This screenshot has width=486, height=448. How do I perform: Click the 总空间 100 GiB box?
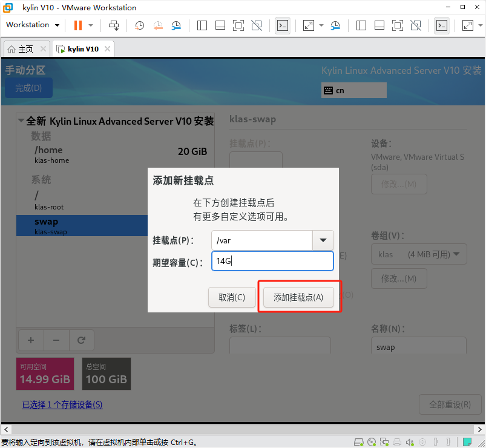coord(107,374)
